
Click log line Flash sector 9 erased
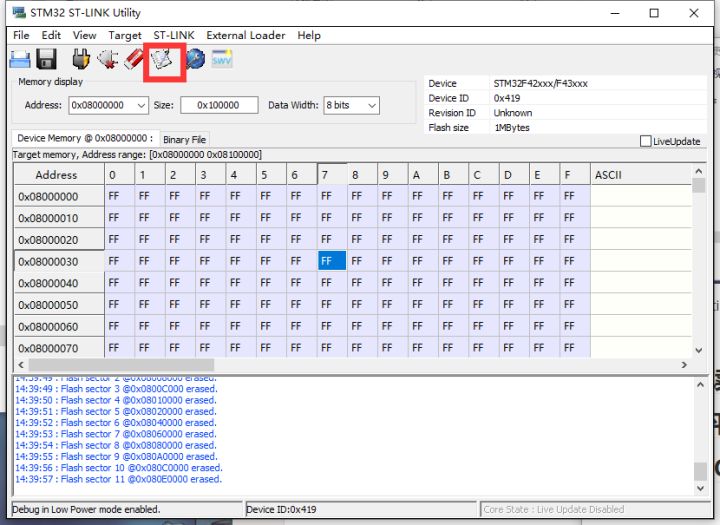pos(116,457)
